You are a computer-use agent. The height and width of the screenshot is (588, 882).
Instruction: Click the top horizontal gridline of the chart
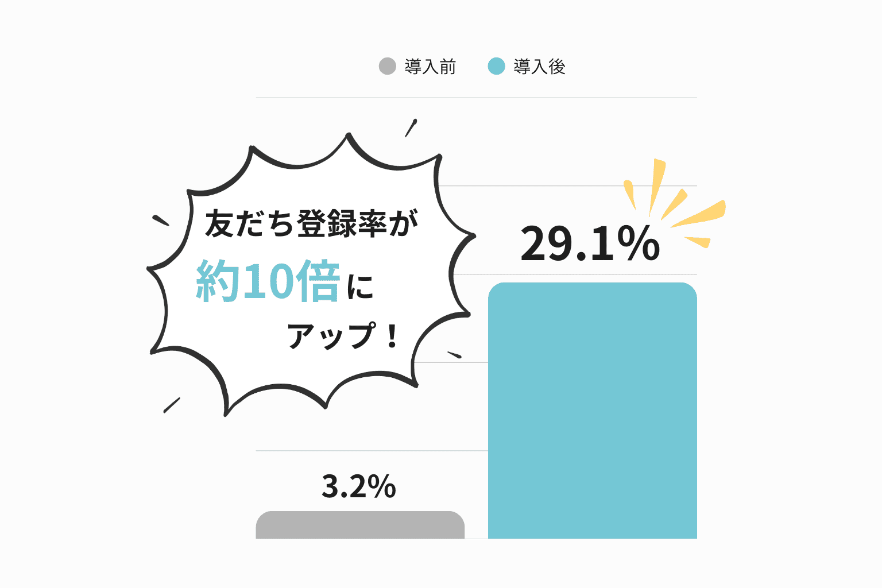477,98
